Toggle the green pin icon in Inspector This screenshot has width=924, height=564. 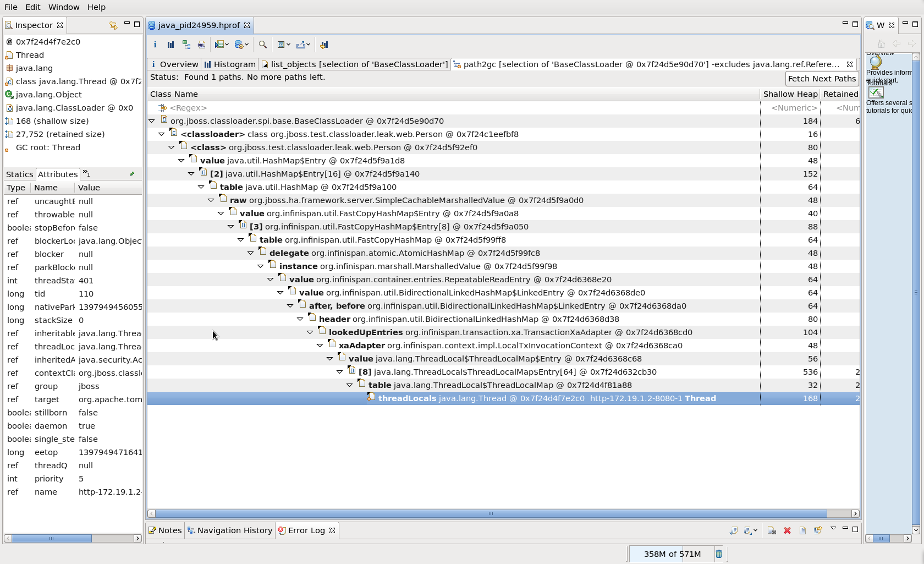click(x=131, y=174)
